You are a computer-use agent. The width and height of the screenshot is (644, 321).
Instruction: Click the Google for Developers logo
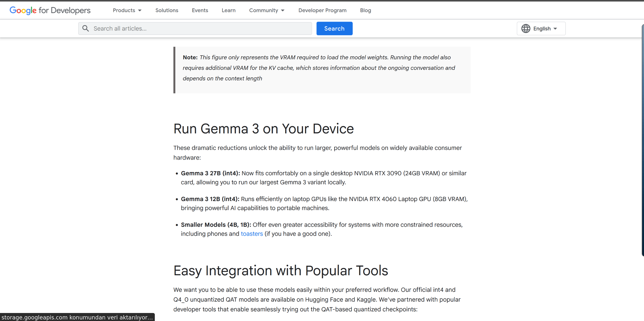click(x=50, y=10)
